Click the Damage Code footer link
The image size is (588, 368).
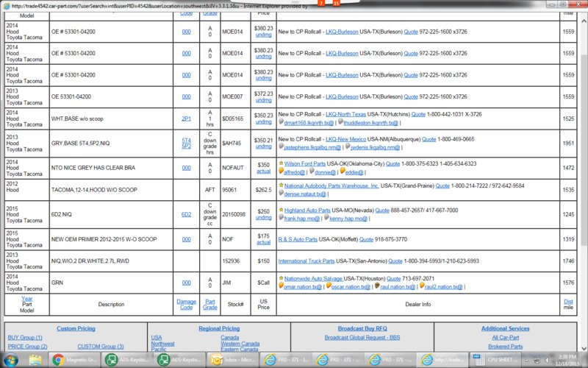point(187,304)
